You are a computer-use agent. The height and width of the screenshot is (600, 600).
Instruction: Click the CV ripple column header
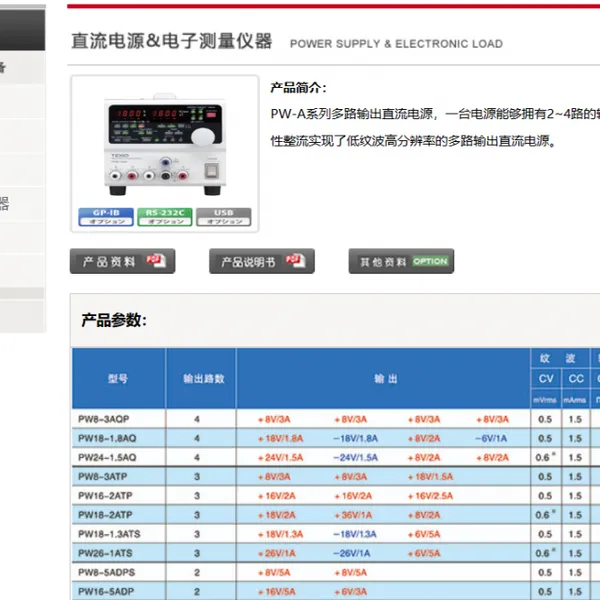pyautogui.click(x=546, y=378)
